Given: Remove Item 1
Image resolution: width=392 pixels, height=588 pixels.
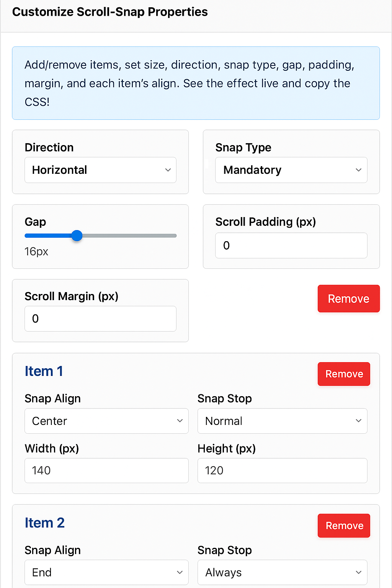Looking at the screenshot, I should (x=344, y=374).
